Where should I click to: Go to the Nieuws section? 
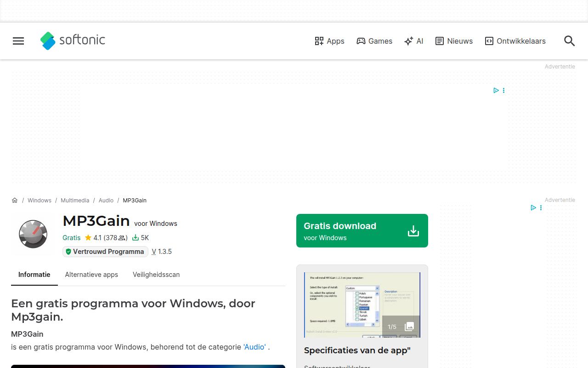(x=454, y=41)
